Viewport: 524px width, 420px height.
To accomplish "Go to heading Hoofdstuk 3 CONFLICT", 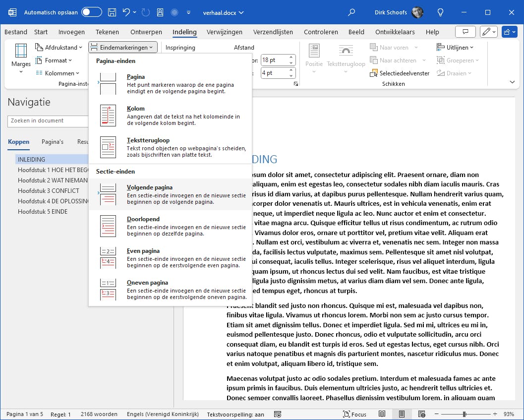I will click(49, 190).
